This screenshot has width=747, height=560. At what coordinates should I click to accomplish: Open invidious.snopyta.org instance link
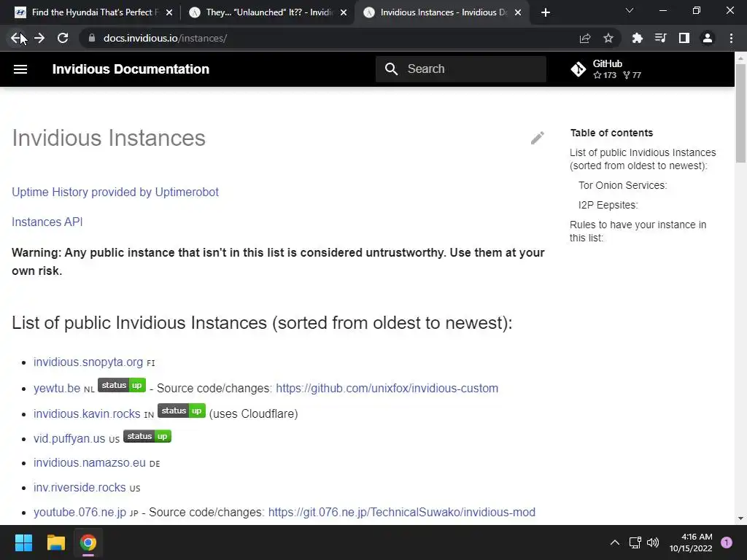[x=88, y=362]
